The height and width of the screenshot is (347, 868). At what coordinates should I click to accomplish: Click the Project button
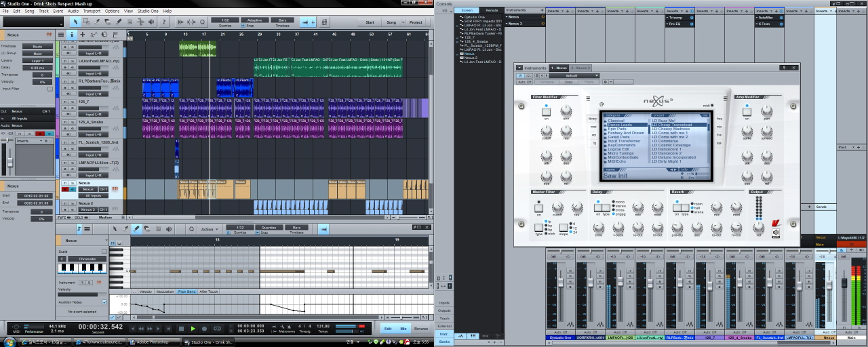click(x=416, y=22)
